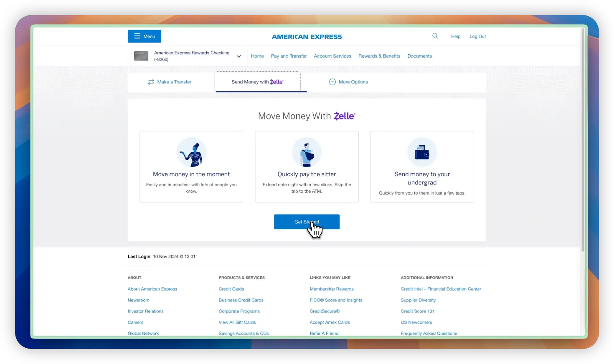Click the Get Started button
The image size is (614, 364).
point(307,222)
